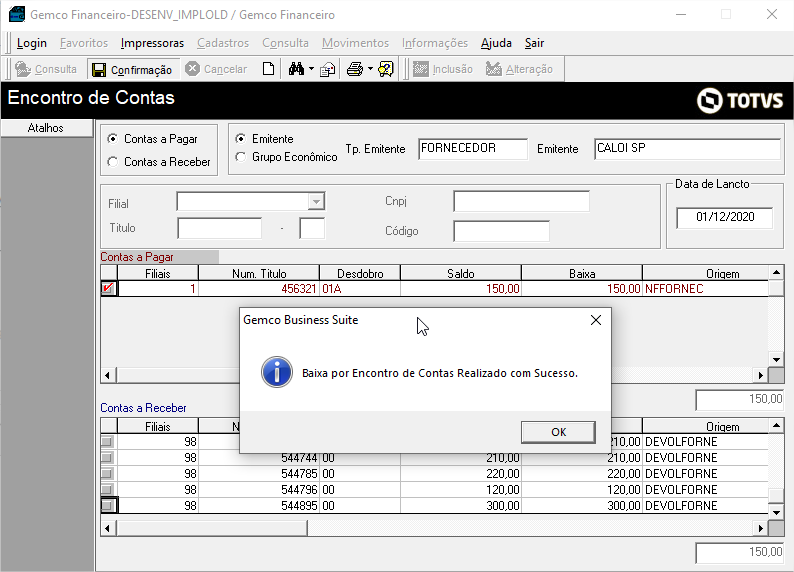Click the Baixa column header in Contas a Pagar
The width and height of the screenshot is (794, 572).
[x=582, y=273]
